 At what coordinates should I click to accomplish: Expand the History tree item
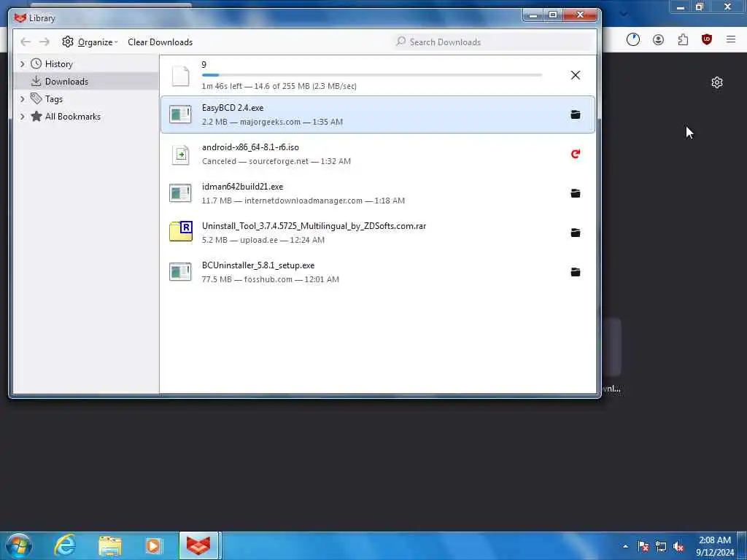pyautogui.click(x=23, y=64)
